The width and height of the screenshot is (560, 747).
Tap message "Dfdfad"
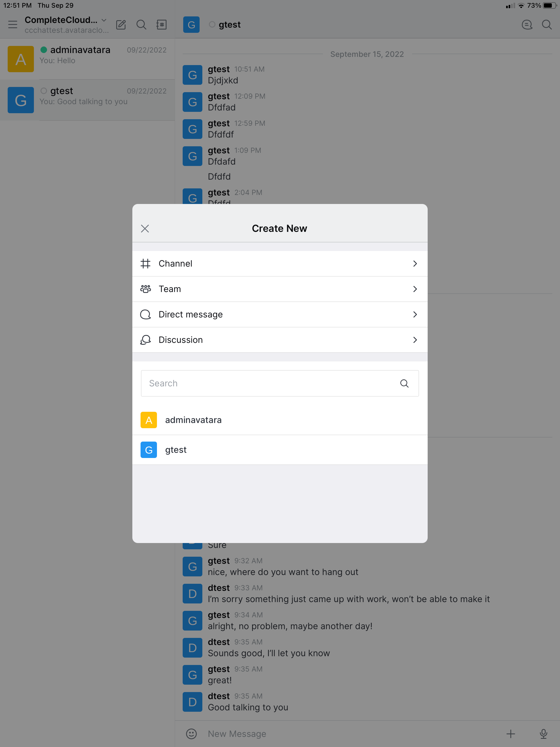coord(221,107)
